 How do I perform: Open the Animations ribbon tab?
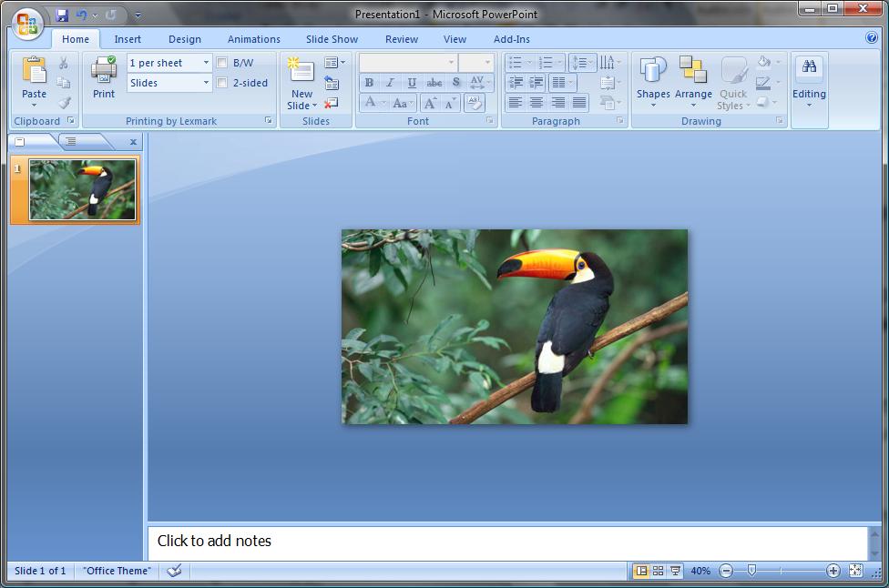[x=254, y=39]
